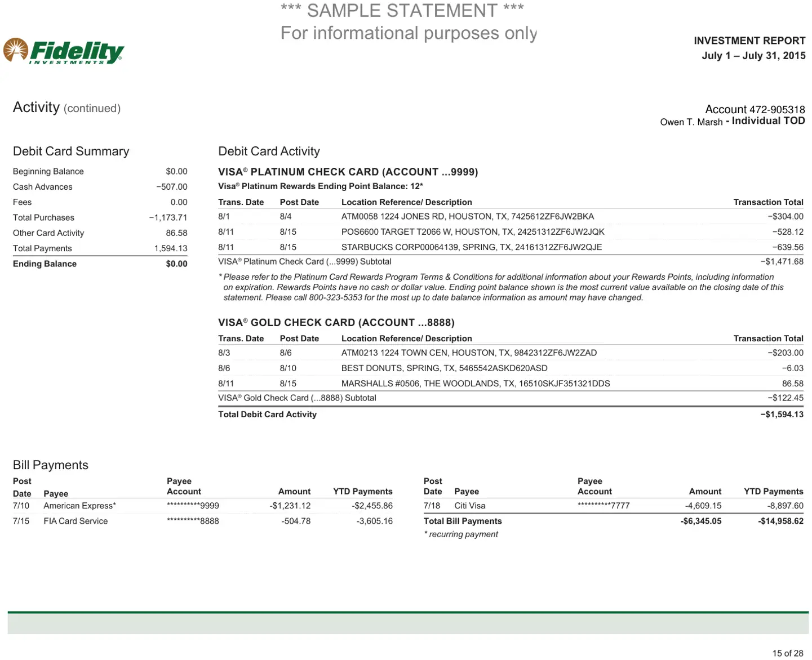Image resolution: width=812 pixels, height=660 pixels.
Task: Select the Rewards Ending Point Balance line
Action: click(x=321, y=186)
